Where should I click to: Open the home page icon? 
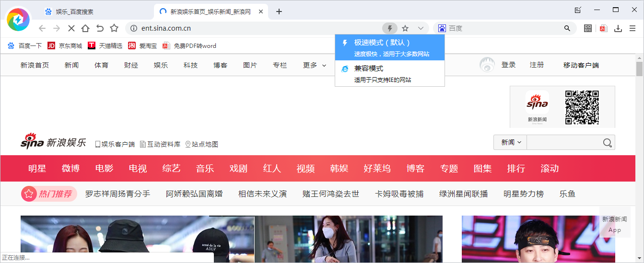(x=85, y=28)
